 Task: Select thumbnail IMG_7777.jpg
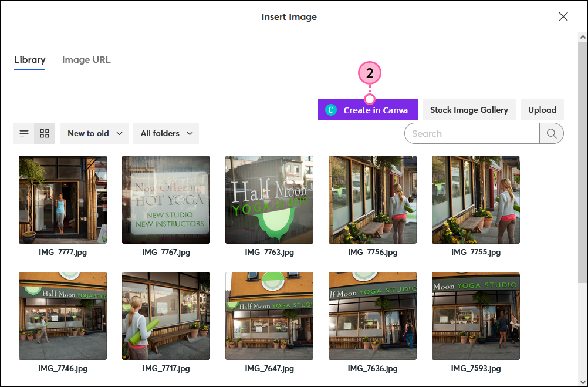pos(63,200)
